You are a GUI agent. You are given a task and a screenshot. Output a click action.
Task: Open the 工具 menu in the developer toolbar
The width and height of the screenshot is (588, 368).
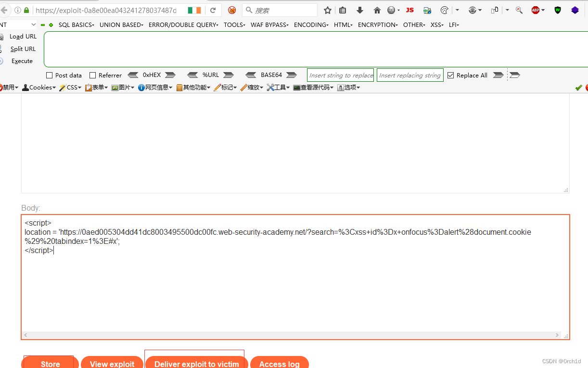[279, 88]
